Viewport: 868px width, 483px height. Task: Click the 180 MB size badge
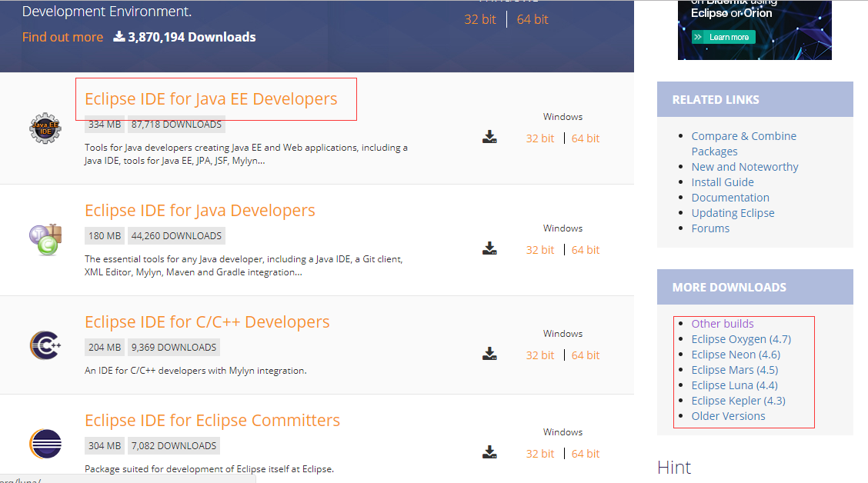point(105,235)
